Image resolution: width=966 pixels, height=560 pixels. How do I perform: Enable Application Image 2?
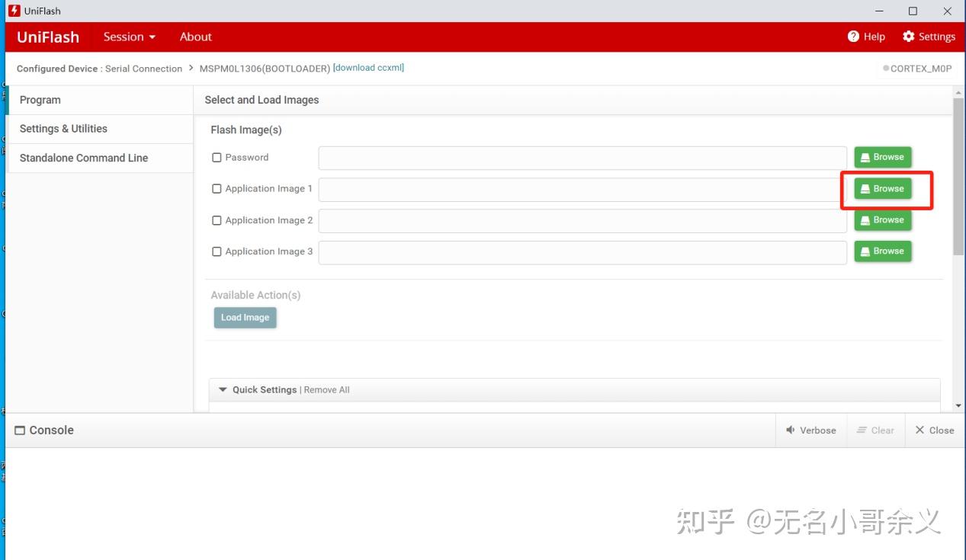click(x=217, y=219)
